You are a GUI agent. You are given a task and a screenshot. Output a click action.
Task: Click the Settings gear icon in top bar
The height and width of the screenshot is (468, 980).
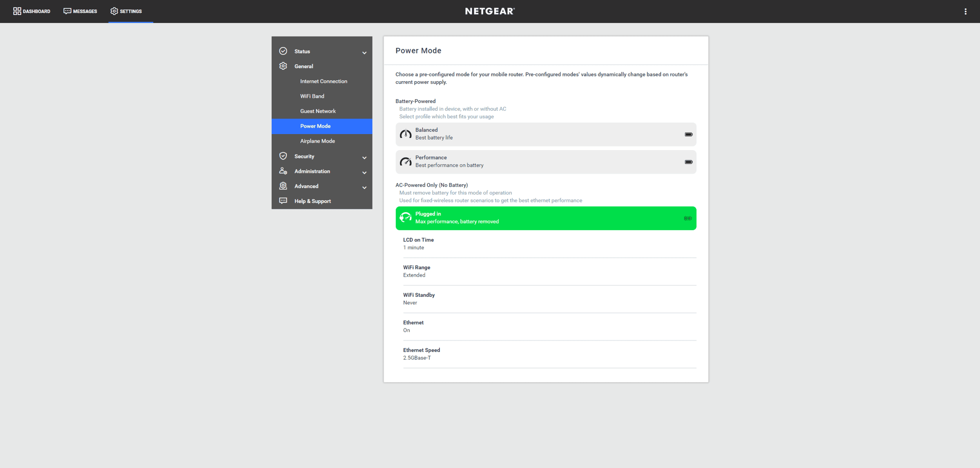tap(114, 11)
